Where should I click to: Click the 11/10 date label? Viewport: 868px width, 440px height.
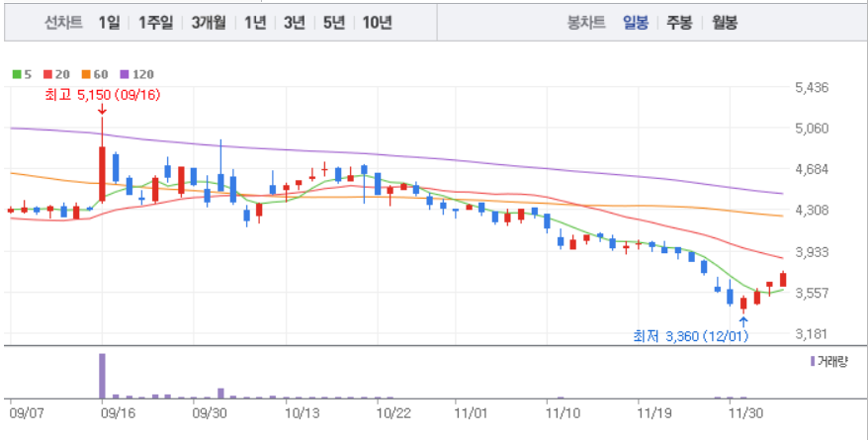tap(563, 414)
